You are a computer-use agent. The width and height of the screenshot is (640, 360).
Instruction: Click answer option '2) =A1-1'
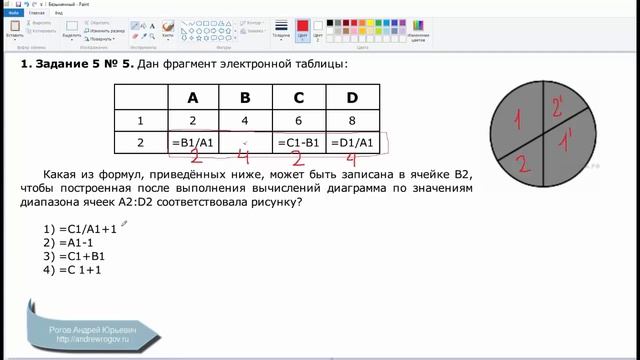tap(68, 243)
